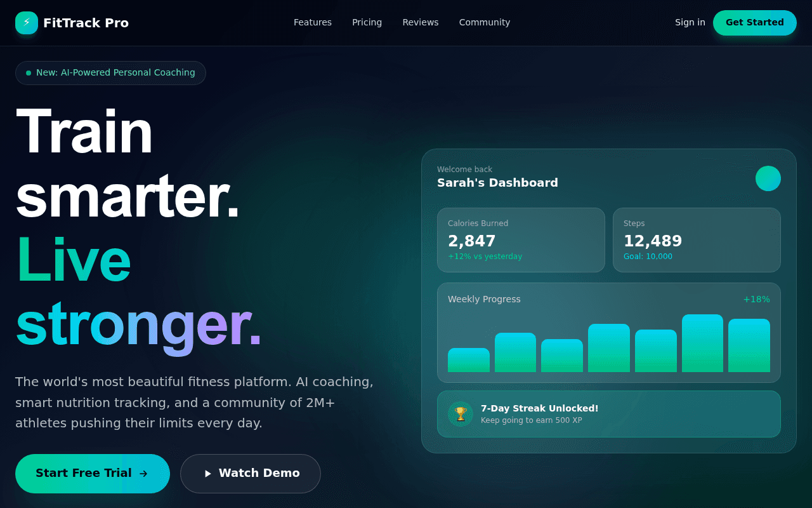This screenshot has height=508, width=812.
Task: Open the AI-Powered Personal Coaching announcement
Action: click(x=110, y=73)
